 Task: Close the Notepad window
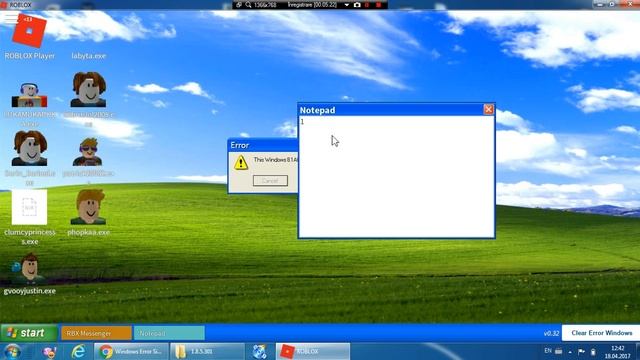click(x=489, y=109)
